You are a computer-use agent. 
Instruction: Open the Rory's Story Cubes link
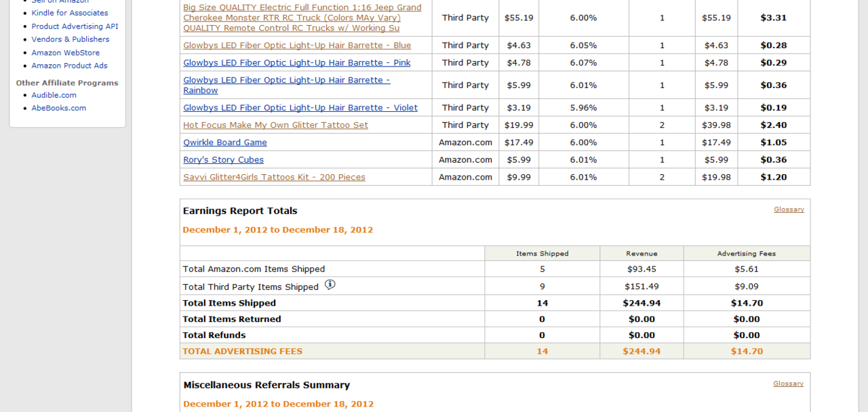(x=223, y=160)
